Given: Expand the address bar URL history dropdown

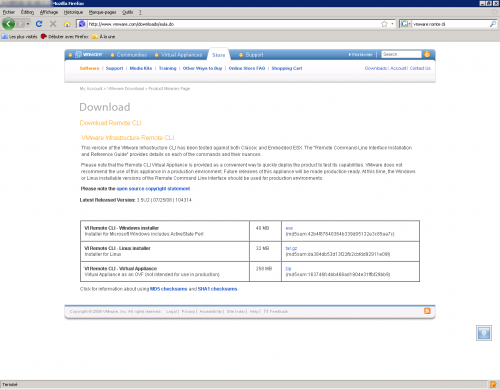Looking at the screenshot, I should pos(392,24).
